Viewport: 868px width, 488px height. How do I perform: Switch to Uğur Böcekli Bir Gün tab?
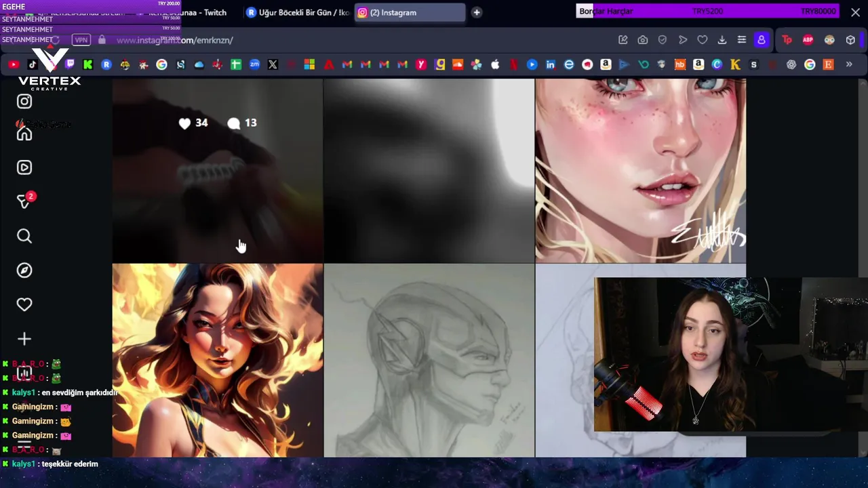298,12
